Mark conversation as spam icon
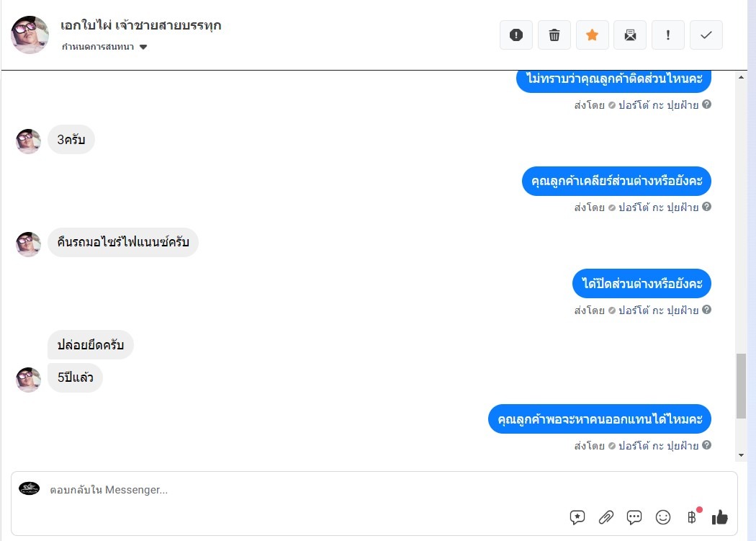 coord(516,35)
